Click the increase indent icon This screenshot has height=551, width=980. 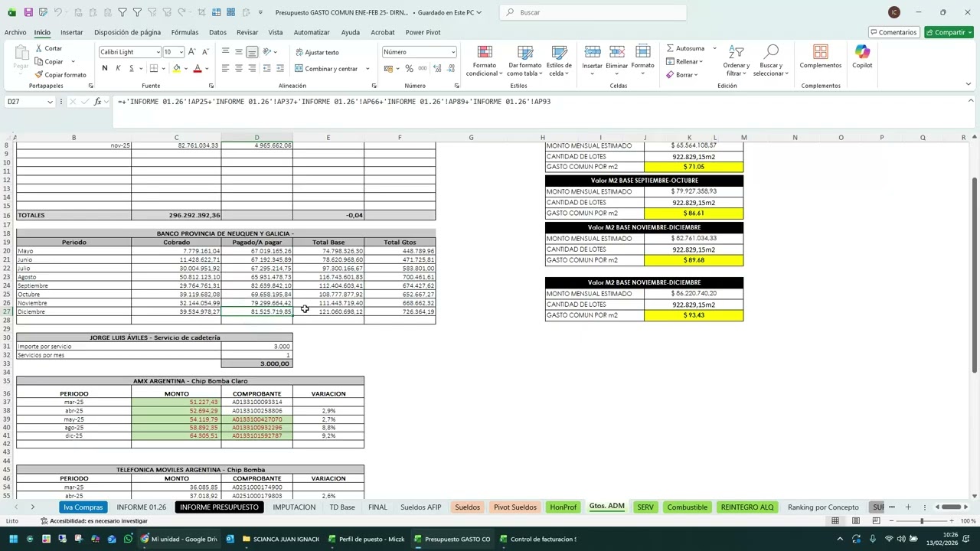[x=281, y=68]
